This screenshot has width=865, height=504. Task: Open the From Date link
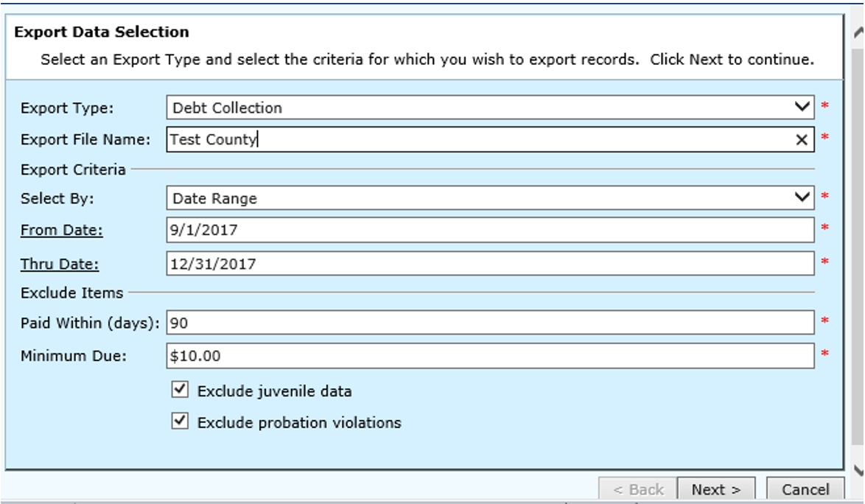[62, 230]
